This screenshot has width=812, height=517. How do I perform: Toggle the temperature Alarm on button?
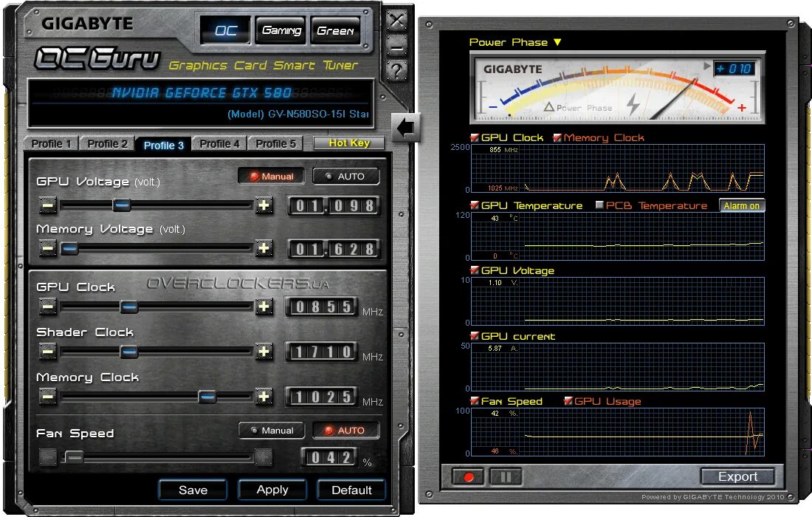coord(742,205)
